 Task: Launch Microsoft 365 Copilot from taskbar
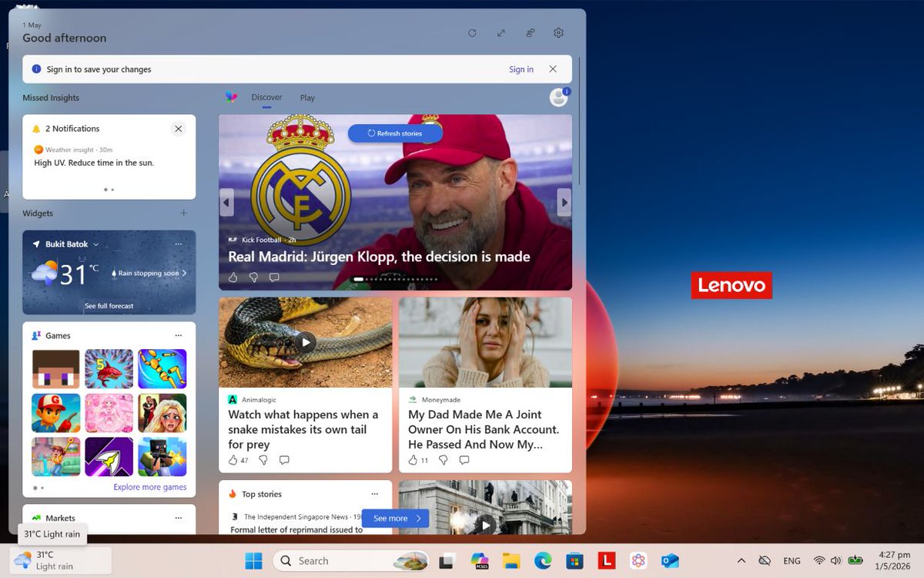coord(479,561)
